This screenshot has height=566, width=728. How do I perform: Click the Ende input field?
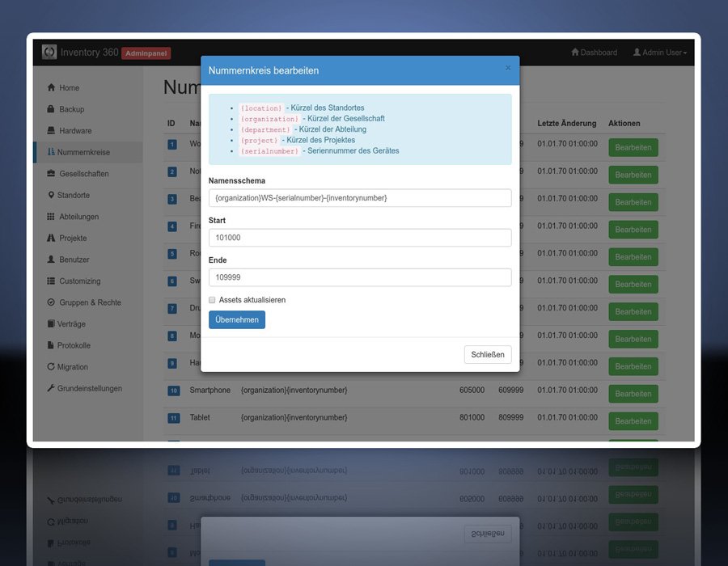[x=360, y=277]
